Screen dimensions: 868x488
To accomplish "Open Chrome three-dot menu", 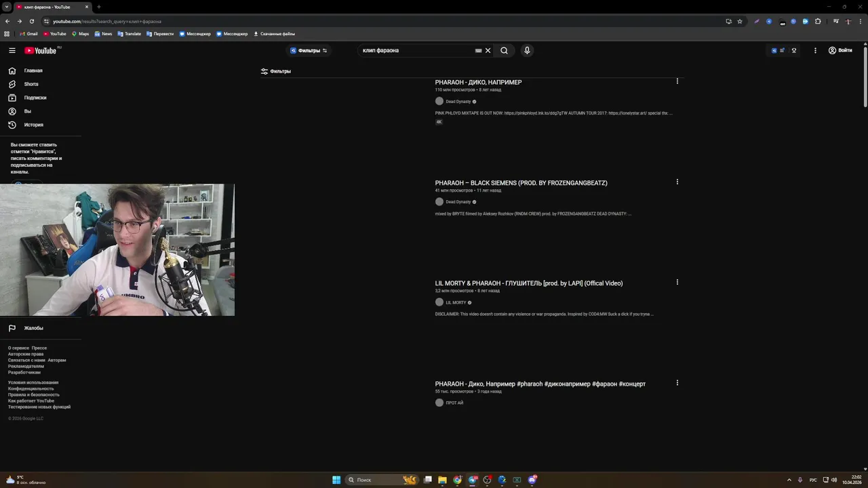I will pos(860,21).
